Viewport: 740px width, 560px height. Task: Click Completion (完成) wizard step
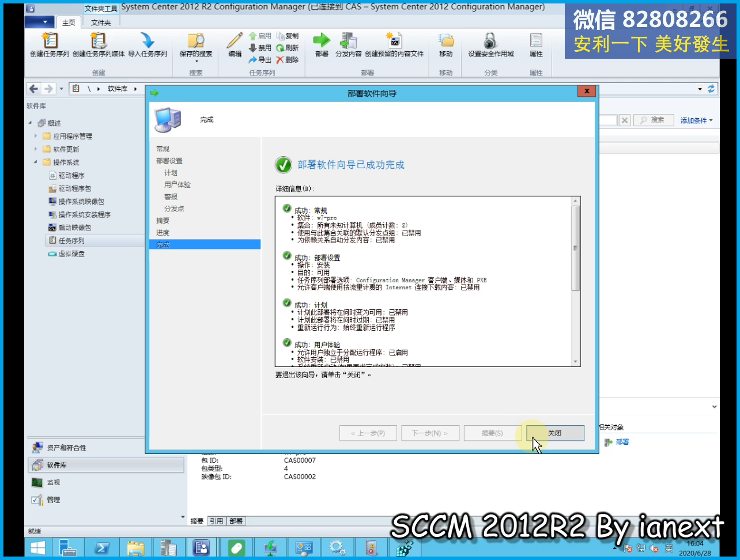tap(205, 244)
